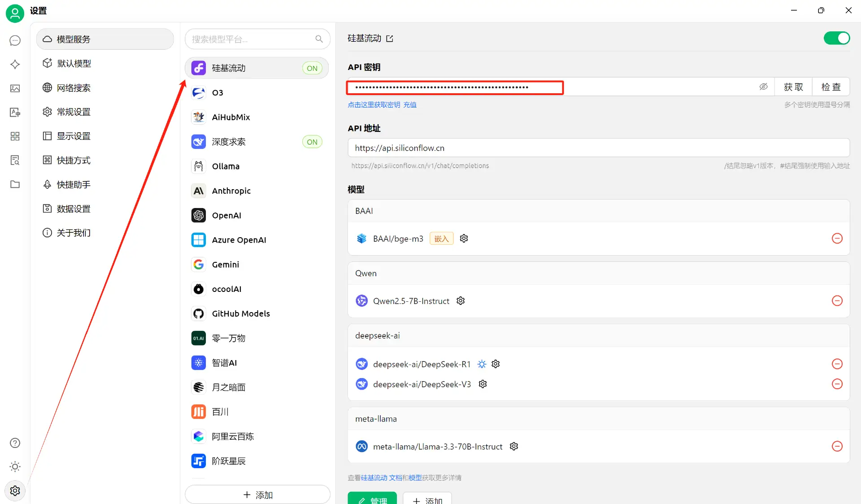Open the files folder sidebar icon
Screen dimensions: 861x504
point(15,184)
